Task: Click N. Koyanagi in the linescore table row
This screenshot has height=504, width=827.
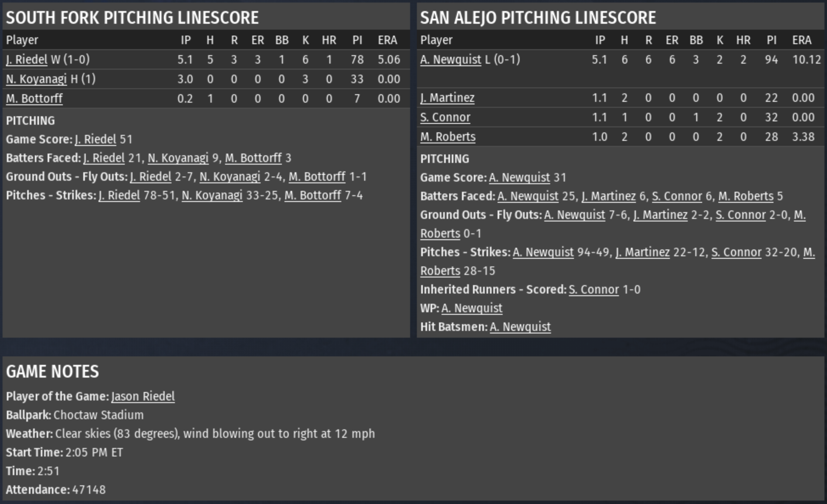Action: (36, 79)
